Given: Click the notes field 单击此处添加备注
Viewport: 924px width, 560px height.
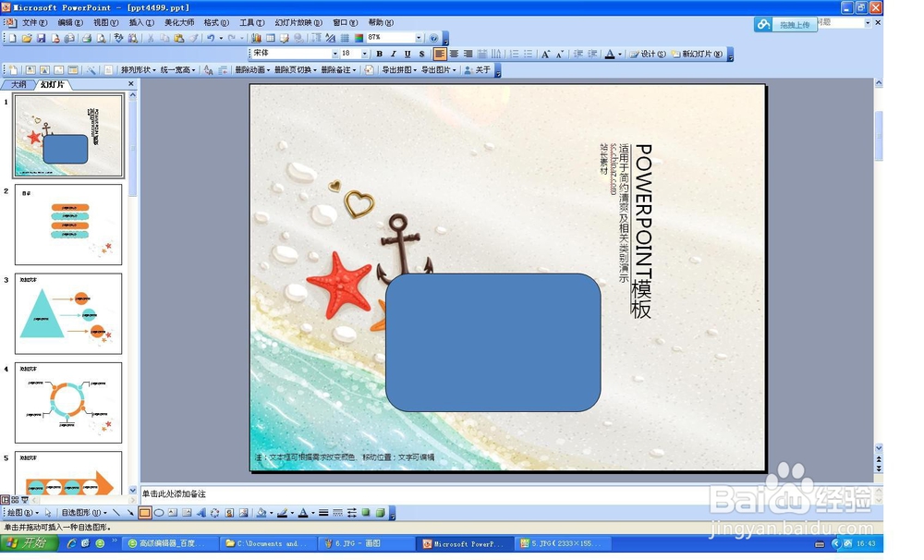Looking at the screenshot, I should coord(506,494).
